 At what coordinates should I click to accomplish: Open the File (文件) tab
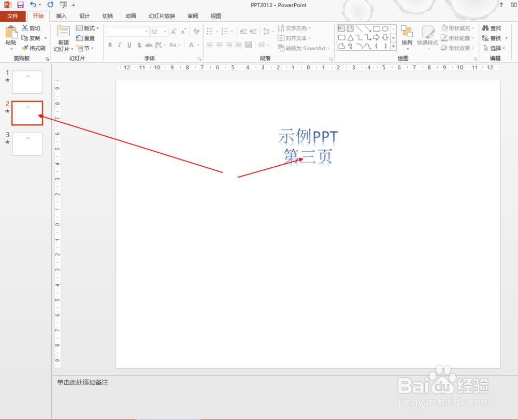[12, 16]
